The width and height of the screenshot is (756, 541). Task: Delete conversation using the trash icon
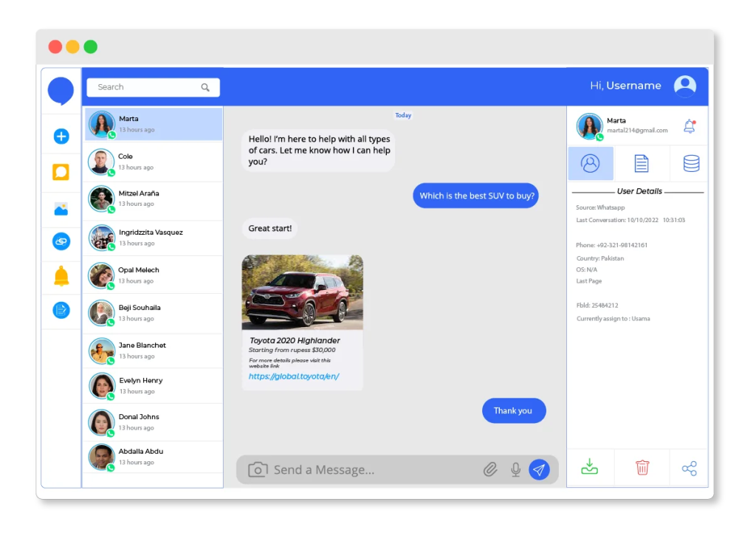click(x=641, y=467)
